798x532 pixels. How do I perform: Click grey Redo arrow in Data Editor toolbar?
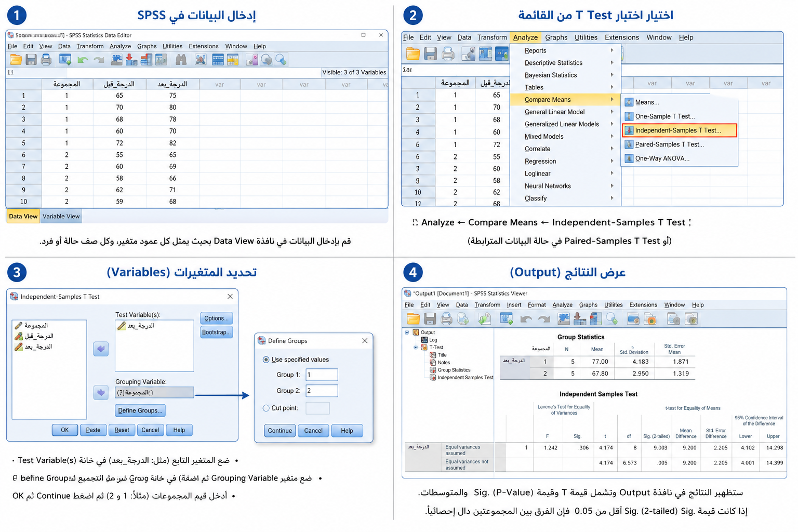pyautogui.click(x=99, y=60)
